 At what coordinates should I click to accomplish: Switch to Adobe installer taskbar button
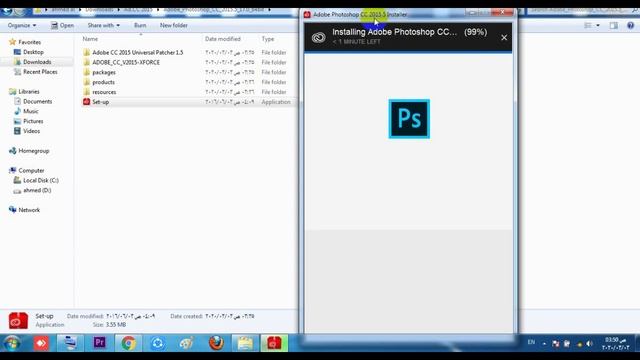click(x=274, y=343)
